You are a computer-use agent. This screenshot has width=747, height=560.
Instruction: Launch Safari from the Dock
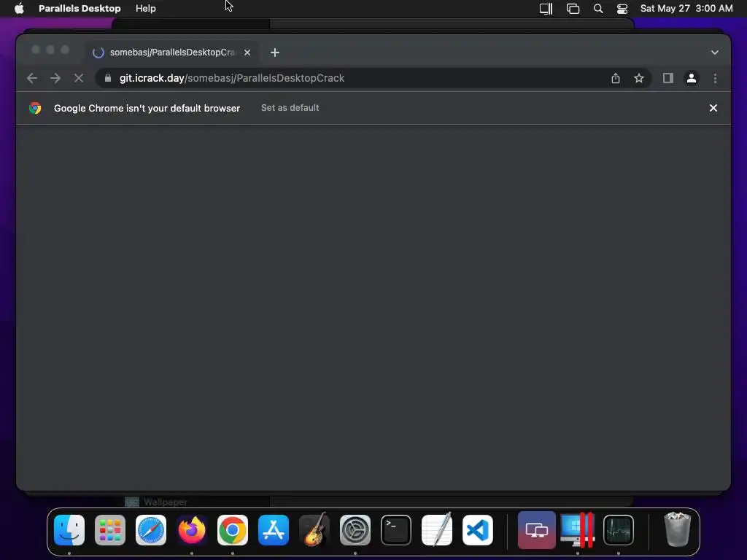(151, 530)
